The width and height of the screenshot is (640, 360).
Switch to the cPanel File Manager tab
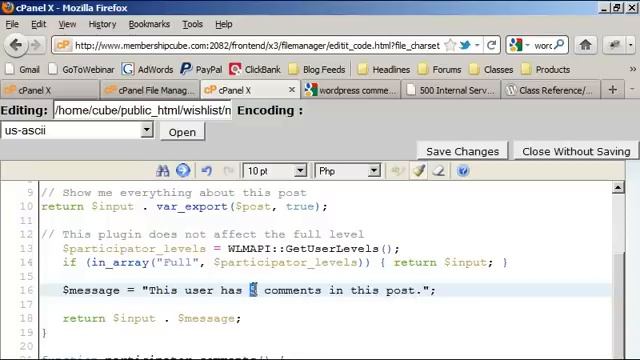point(150,90)
